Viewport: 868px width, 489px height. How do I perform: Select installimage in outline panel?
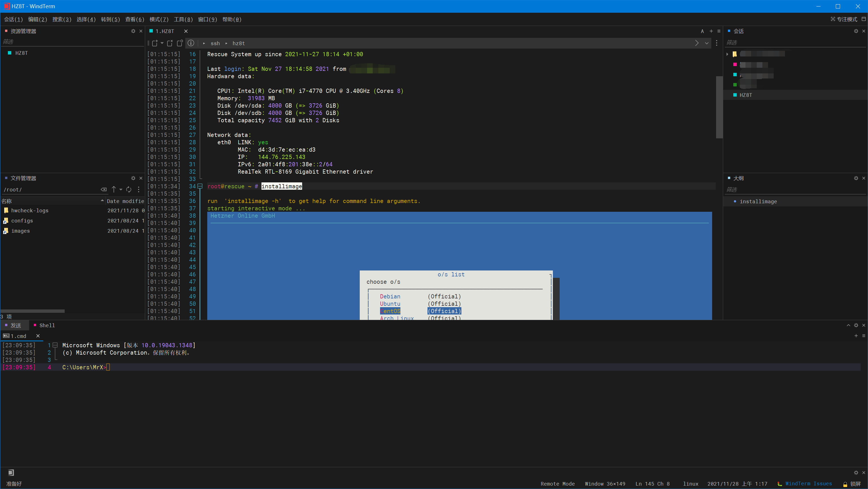tap(758, 202)
